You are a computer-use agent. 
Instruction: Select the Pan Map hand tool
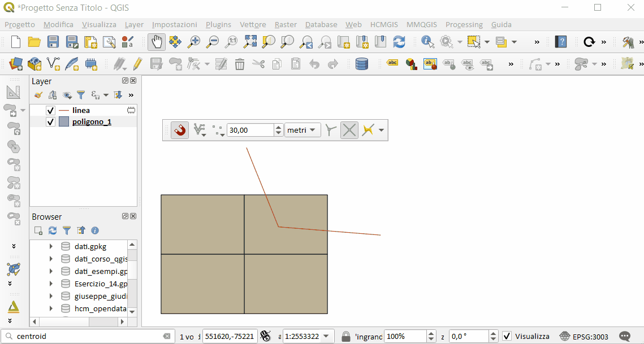(x=157, y=42)
